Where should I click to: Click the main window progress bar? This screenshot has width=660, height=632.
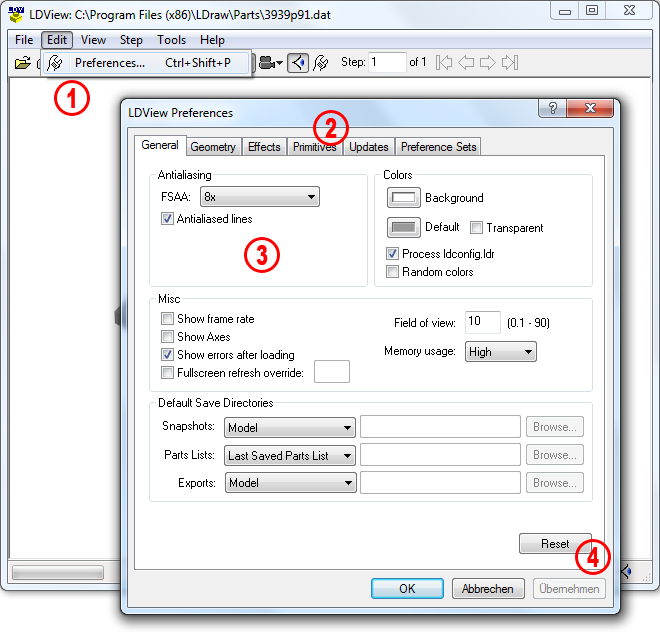pos(58,573)
